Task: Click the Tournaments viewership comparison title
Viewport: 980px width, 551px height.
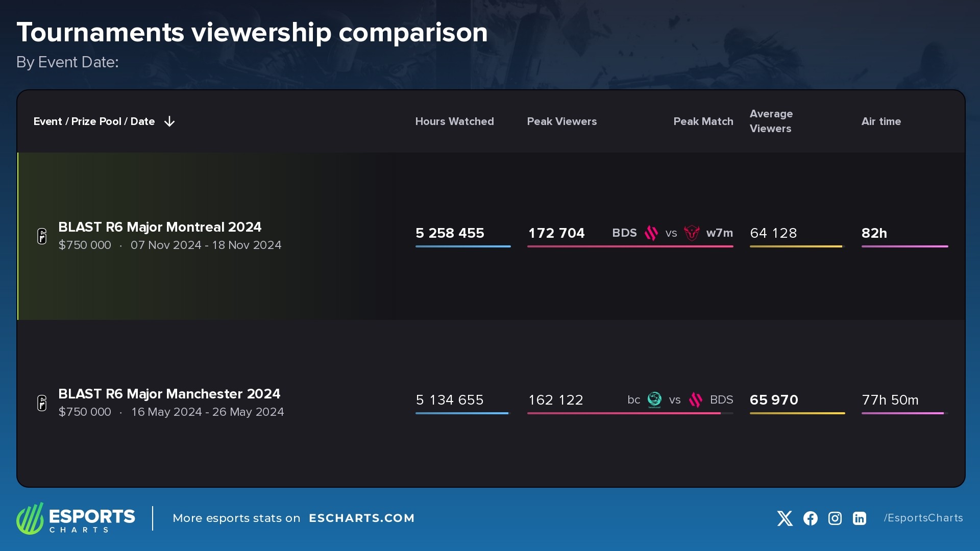Action: pos(252,33)
